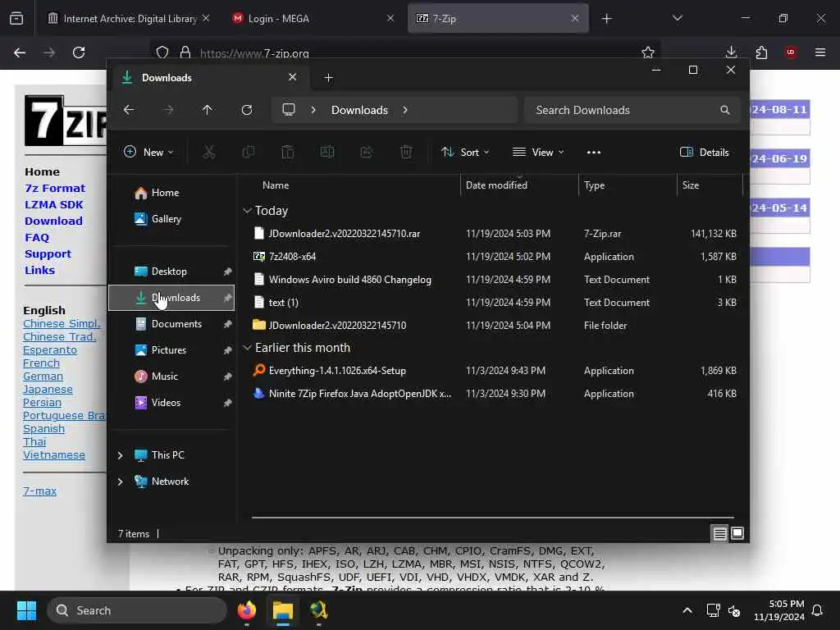Switch to details list view in status bar
The width and height of the screenshot is (840, 630).
click(x=720, y=533)
